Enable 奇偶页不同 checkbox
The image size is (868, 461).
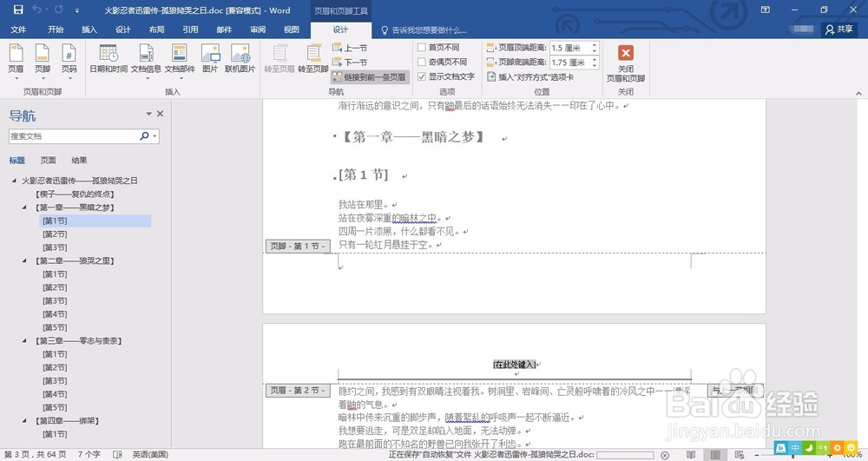(422, 62)
